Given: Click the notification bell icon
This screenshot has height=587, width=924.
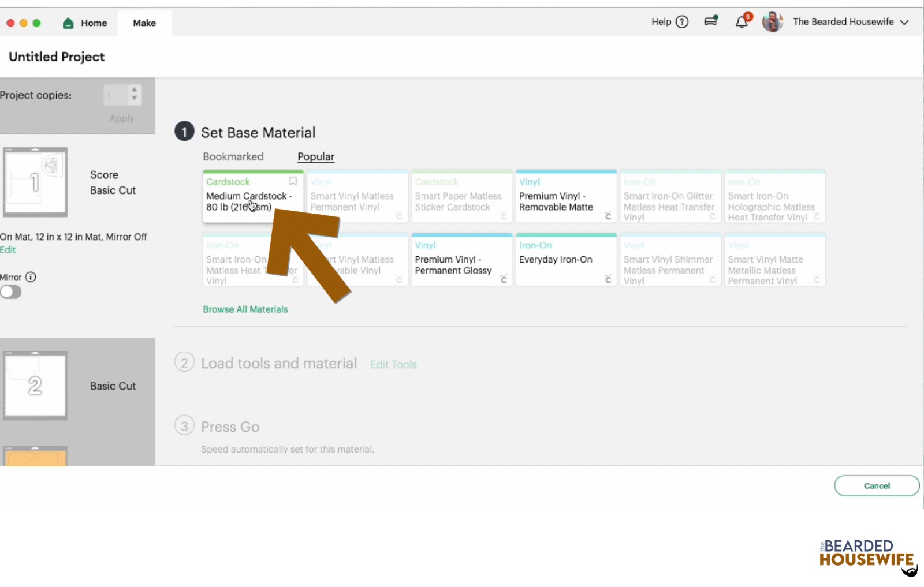Looking at the screenshot, I should pos(742,21).
